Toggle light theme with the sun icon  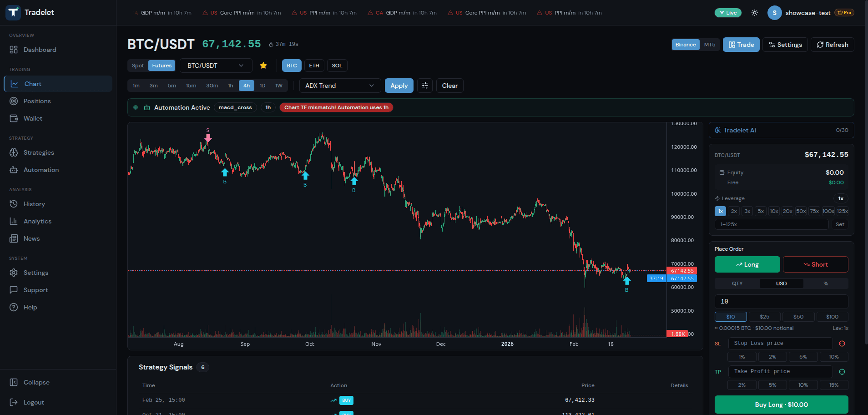click(755, 13)
